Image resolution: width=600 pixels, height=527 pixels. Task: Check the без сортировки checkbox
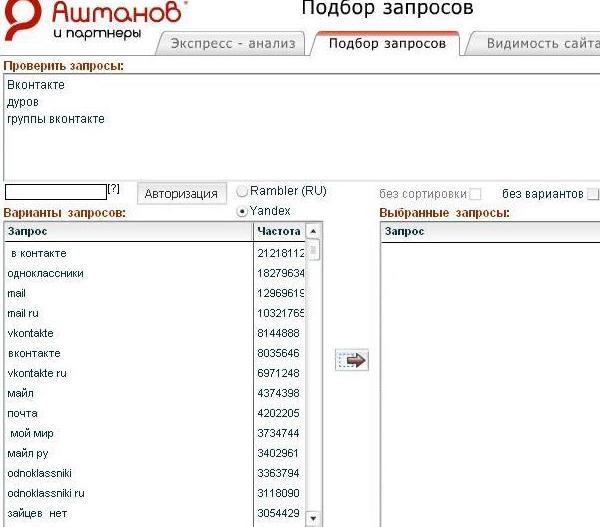[x=475, y=194]
